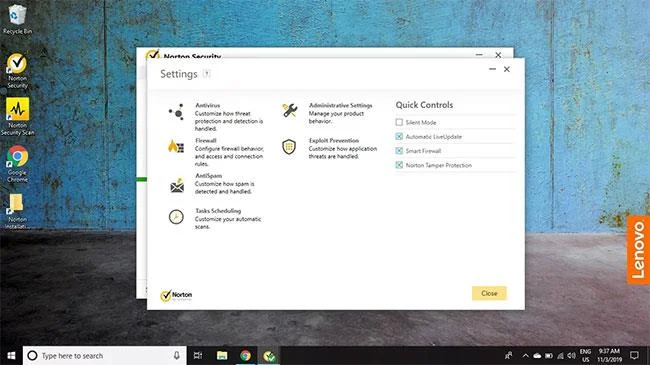Open the Administrative Settings tools icon
Viewport: 650px width, 365px height.
coord(289,110)
